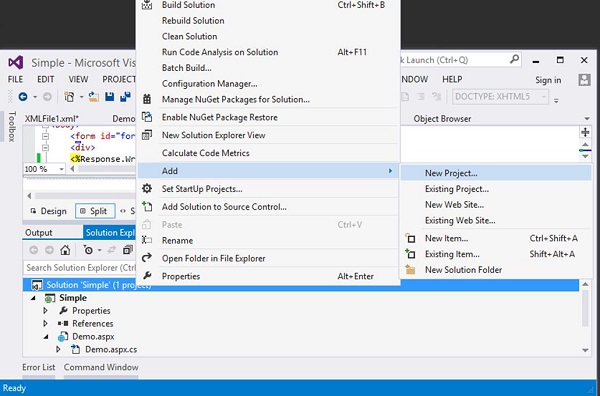Click the Save All toolbar icon
This screenshot has height=396, width=600.
pyautogui.click(x=125, y=97)
